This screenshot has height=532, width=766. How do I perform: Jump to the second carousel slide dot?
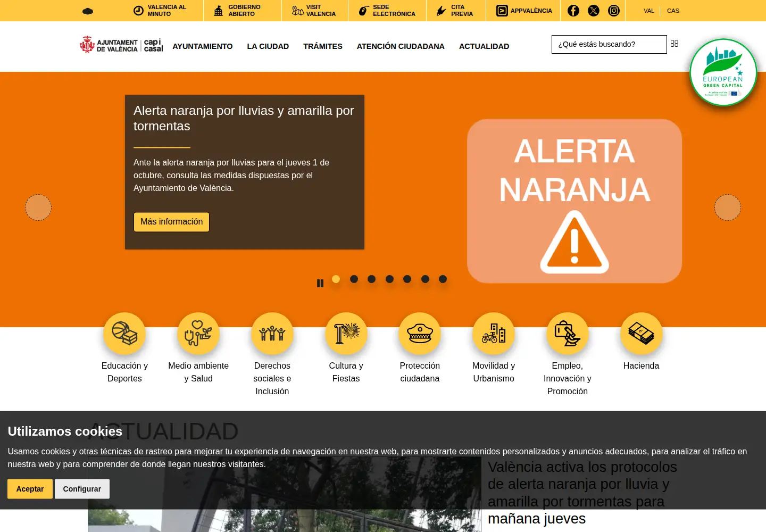[x=354, y=279]
